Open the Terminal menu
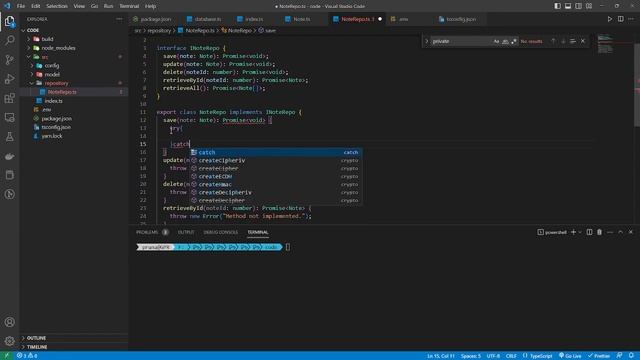The width and height of the screenshot is (640, 360). [x=129, y=6]
